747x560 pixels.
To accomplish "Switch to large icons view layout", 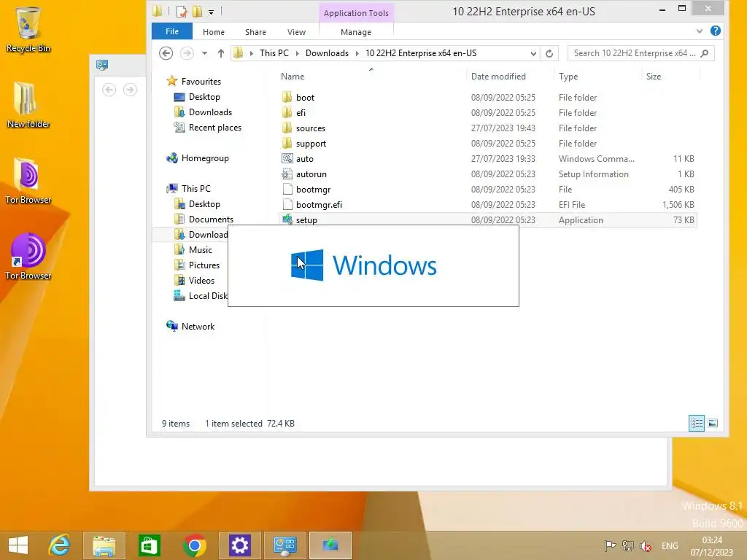I will click(x=713, y=423).
